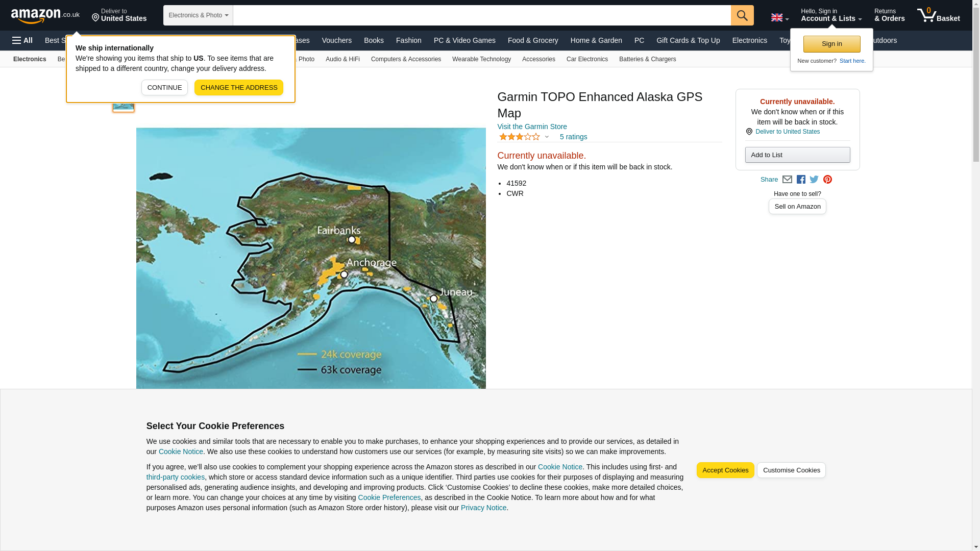Open the All hamburger menu
This screenshot has width=980, height=551.
pos(22,40)
